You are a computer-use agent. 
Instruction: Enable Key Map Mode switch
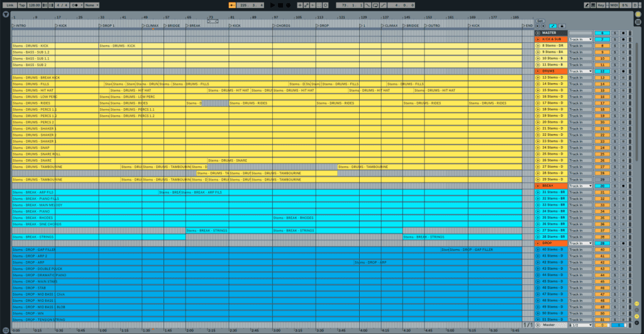tap(601, 5)
